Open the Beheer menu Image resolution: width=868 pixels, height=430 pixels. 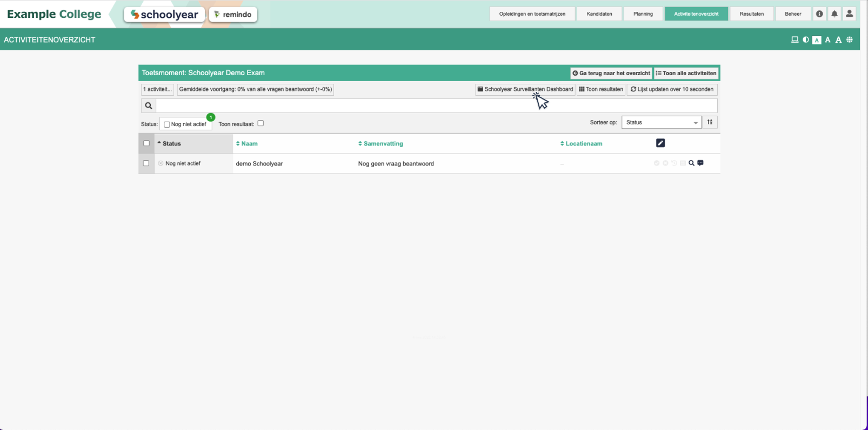[793, 14]
